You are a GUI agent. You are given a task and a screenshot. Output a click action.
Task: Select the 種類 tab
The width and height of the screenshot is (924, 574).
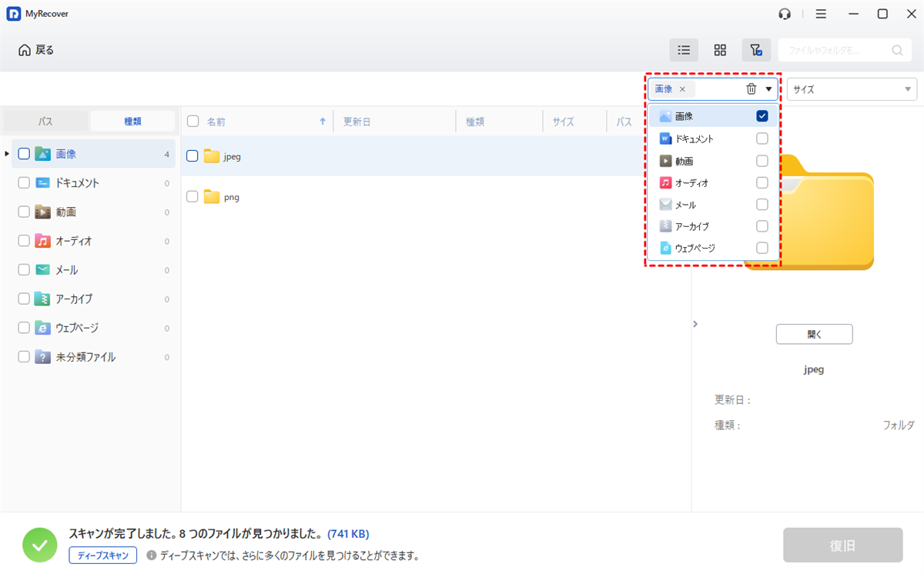click(x=133, y=122)
